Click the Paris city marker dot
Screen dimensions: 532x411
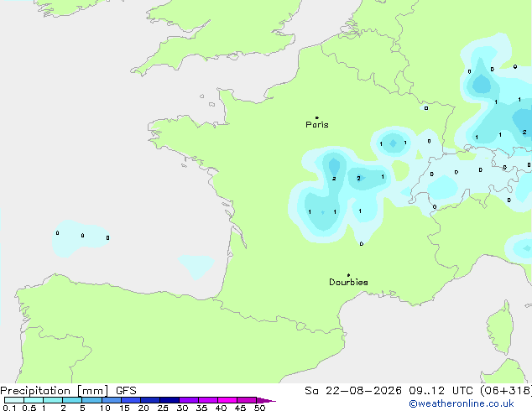coord(317,117)
